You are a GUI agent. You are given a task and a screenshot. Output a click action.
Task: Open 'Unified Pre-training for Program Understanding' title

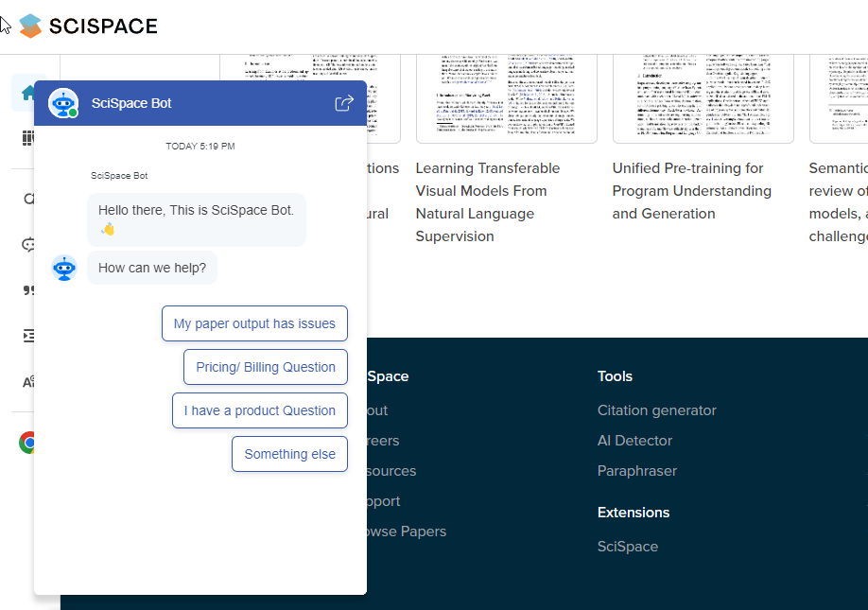[x=692, y=191]
